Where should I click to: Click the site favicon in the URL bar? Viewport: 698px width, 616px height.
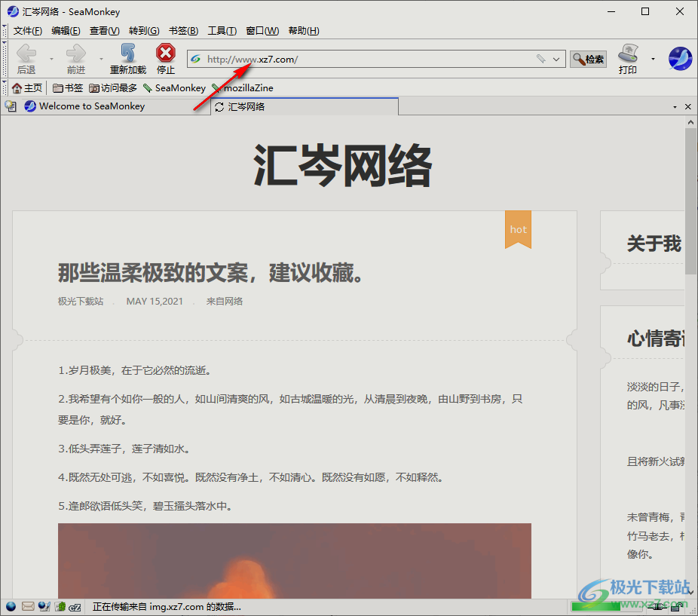pyautogui.click(x=196, y=59)
